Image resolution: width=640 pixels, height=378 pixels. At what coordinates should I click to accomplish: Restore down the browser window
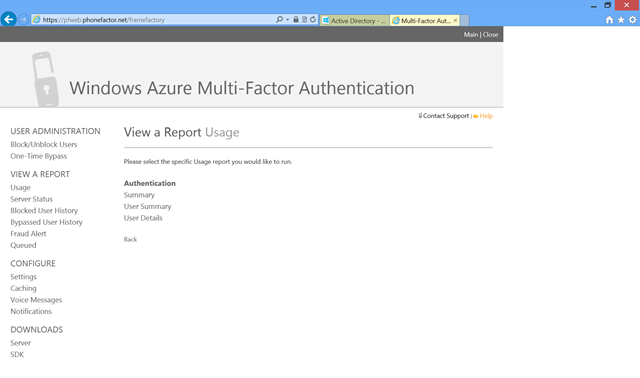(x=607, y=5)
